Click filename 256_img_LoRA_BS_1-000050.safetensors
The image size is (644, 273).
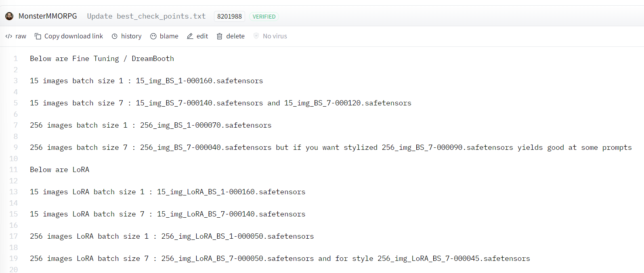coord(237,236)
